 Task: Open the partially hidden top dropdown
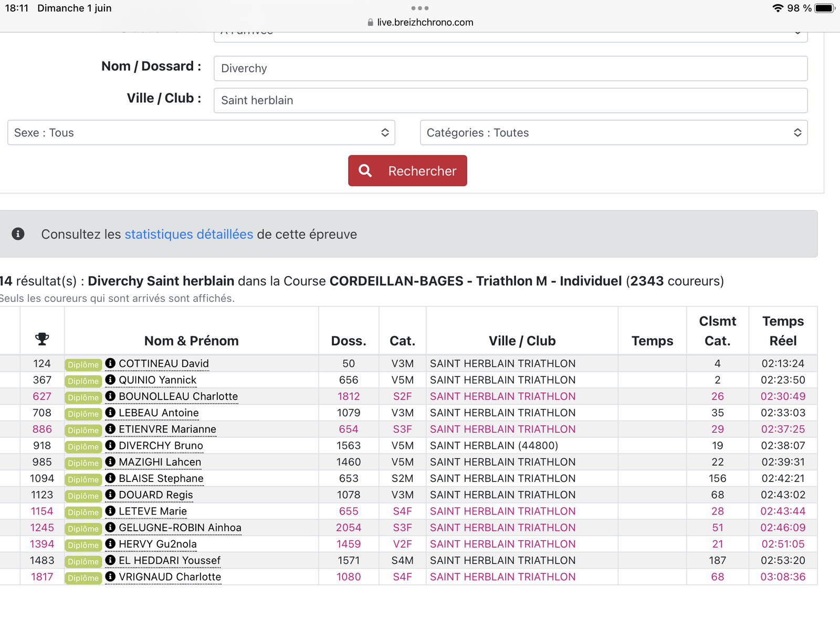click(x=510, y=36)
